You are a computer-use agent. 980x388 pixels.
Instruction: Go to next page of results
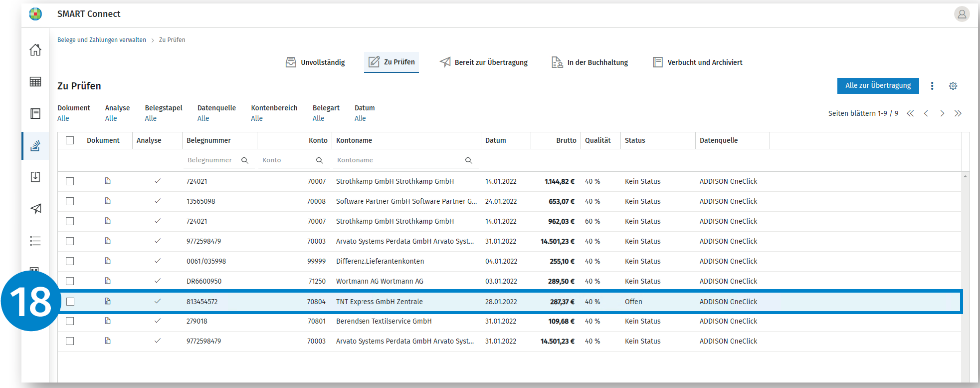[x=942, y=113]
